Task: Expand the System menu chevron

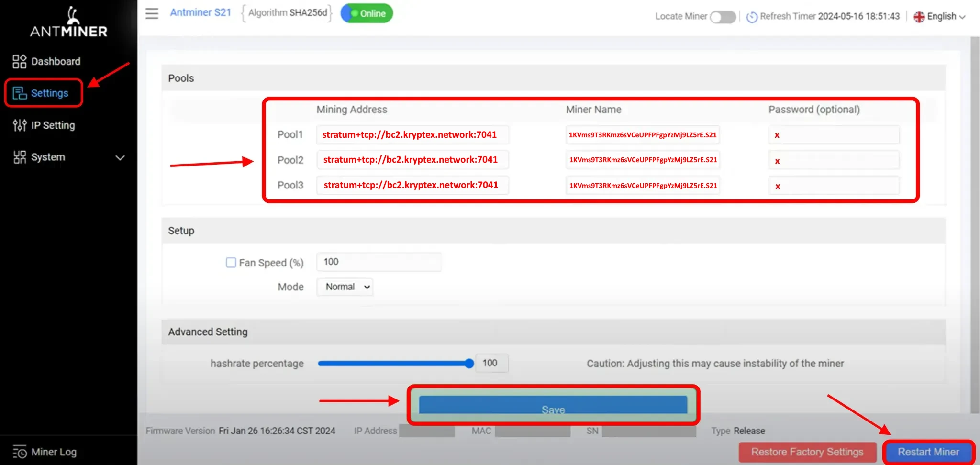Action: (x=120, y=157)
